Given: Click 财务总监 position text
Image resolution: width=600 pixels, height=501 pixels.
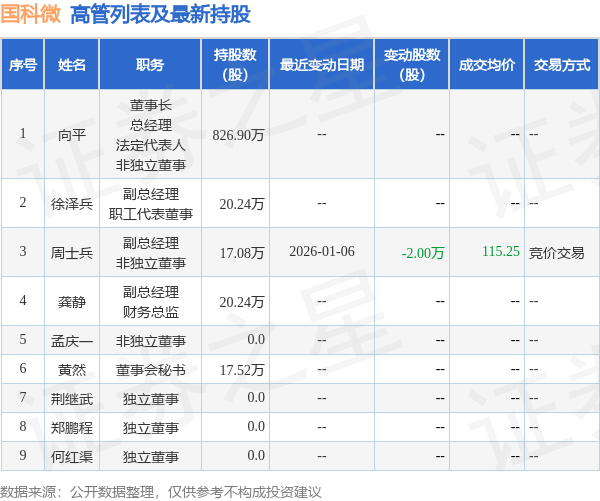Looking at the screenshot, I should click(x=150, y=312).
